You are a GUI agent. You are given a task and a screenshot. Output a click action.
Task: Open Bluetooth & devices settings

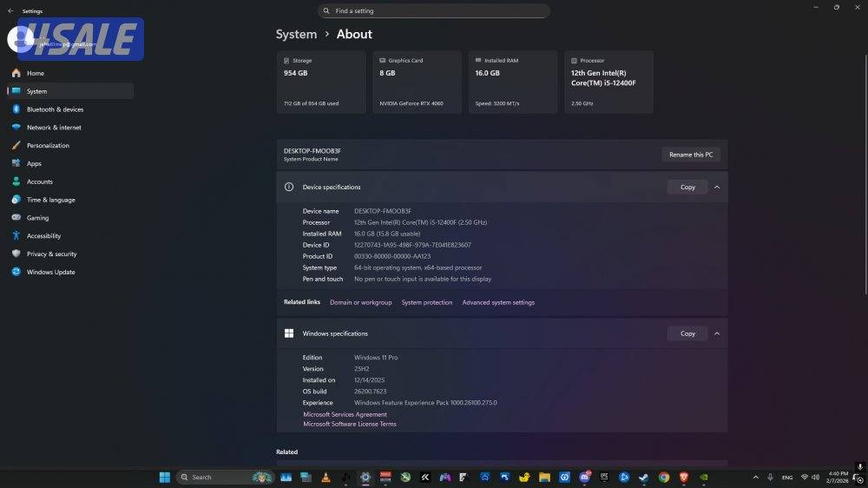click(x=70, y=109)
